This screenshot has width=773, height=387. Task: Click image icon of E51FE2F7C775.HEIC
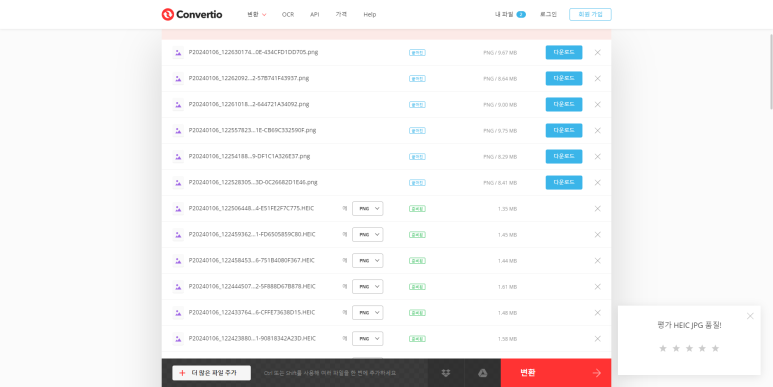click(178, 209)
